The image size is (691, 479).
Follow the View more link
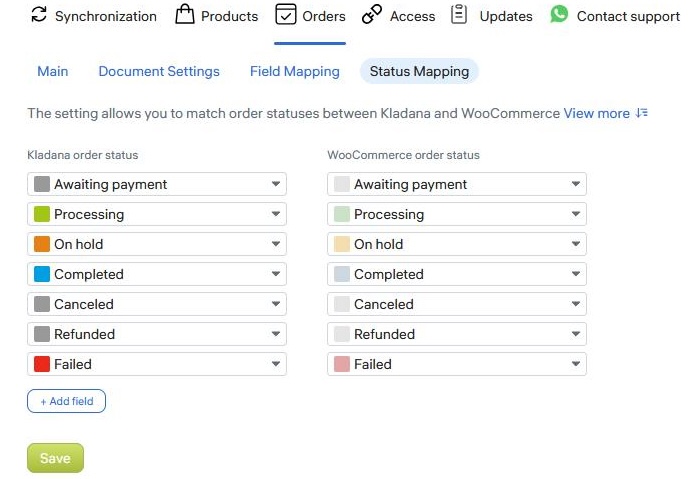[x=597, y=114]
